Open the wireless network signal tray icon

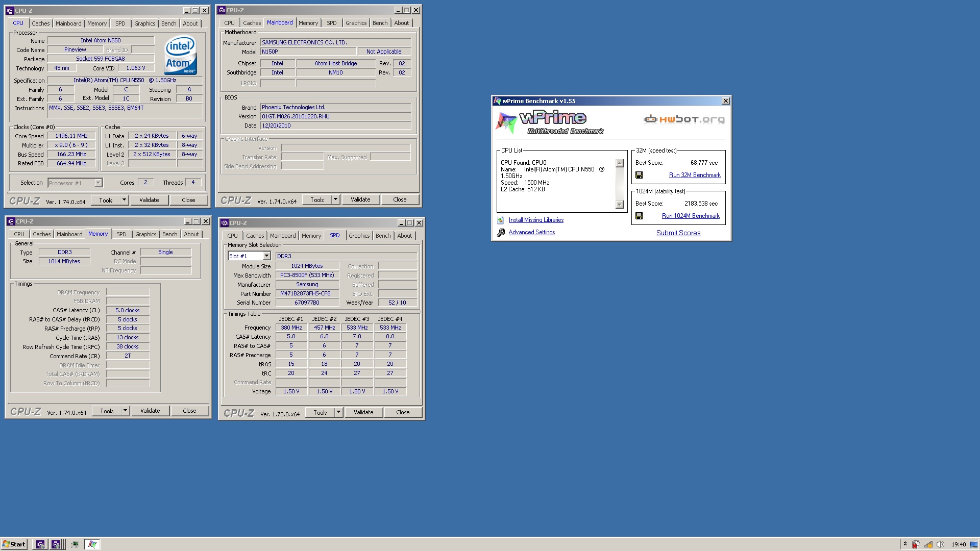pos(928,544)
